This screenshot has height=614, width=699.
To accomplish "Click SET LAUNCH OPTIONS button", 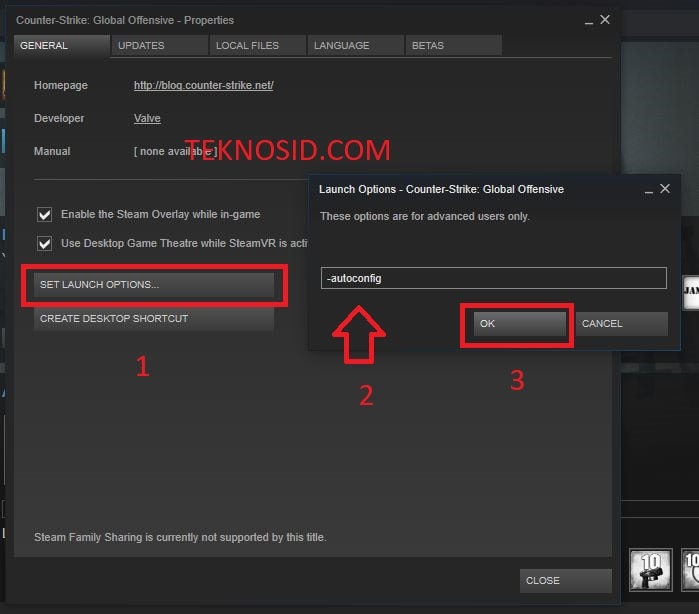I will click(x=154, y=284).
